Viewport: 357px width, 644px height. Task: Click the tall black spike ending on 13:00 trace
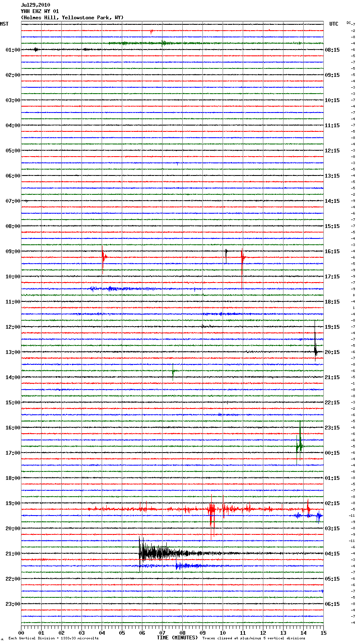[315, 341]
